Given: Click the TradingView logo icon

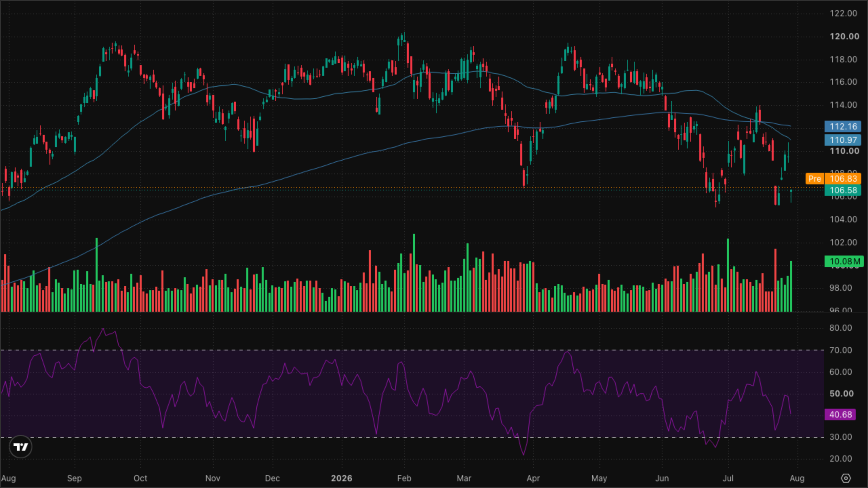Looking at the screenshot, I should pyautogui.click(x=21, y=447).
